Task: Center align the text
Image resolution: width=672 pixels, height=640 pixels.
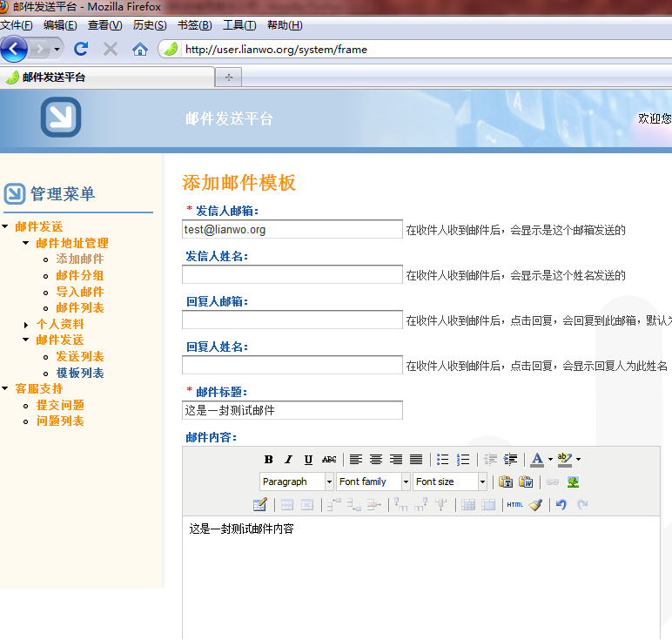Action: [376, 460]
